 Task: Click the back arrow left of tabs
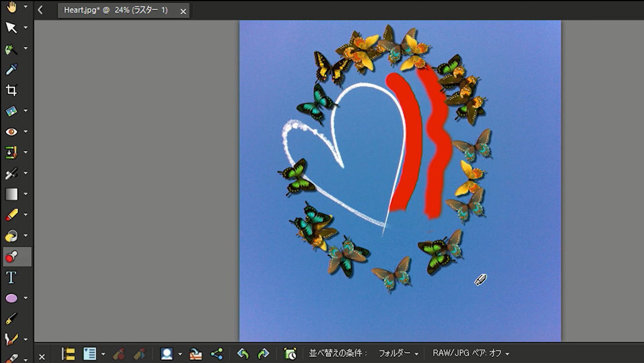pos(41,10)
